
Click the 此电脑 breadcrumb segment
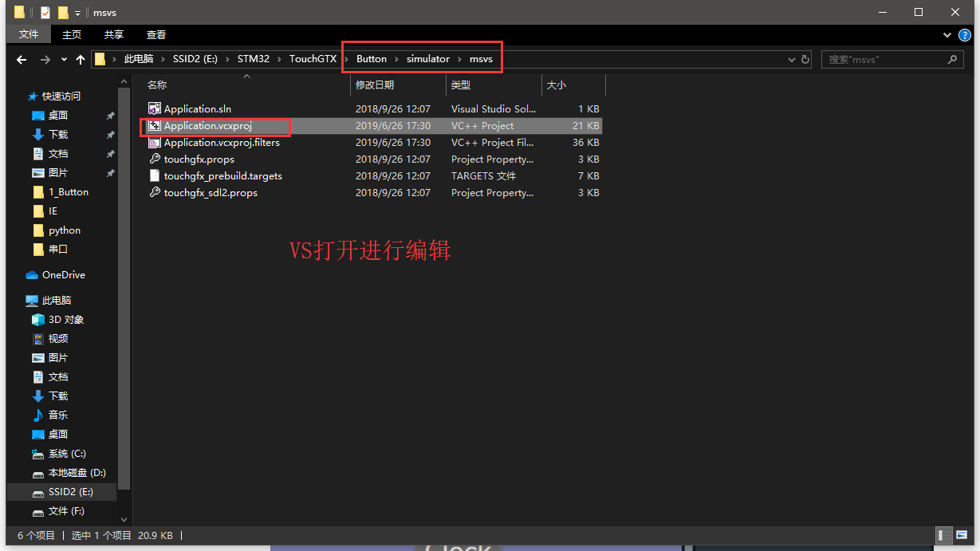tap(138, 59)
